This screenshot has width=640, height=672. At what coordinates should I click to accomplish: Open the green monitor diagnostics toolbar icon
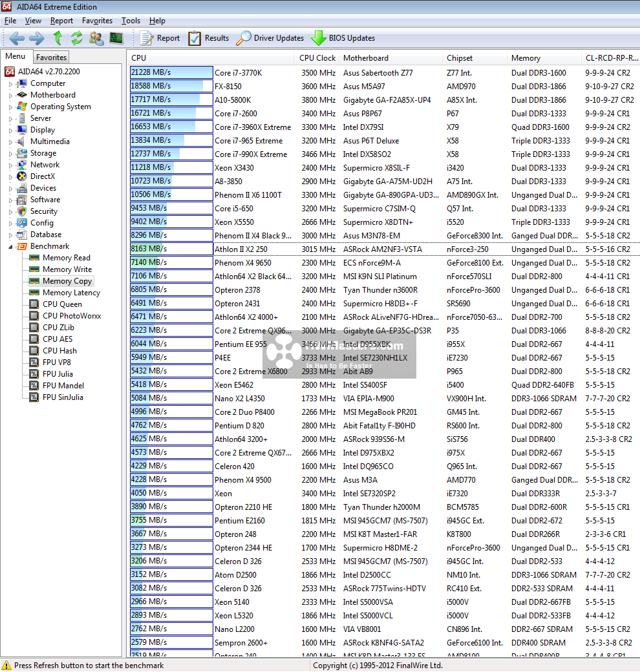tap(116, 38)
